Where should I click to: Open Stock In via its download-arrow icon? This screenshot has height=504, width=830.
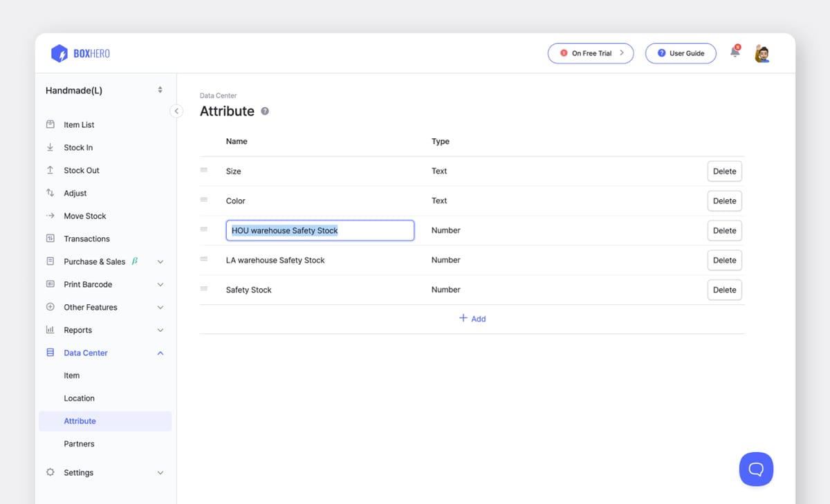(50, 147)
